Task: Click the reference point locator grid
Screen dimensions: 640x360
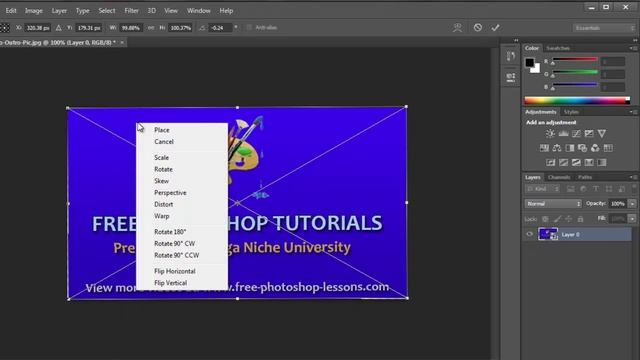Action: click(4, 28)
